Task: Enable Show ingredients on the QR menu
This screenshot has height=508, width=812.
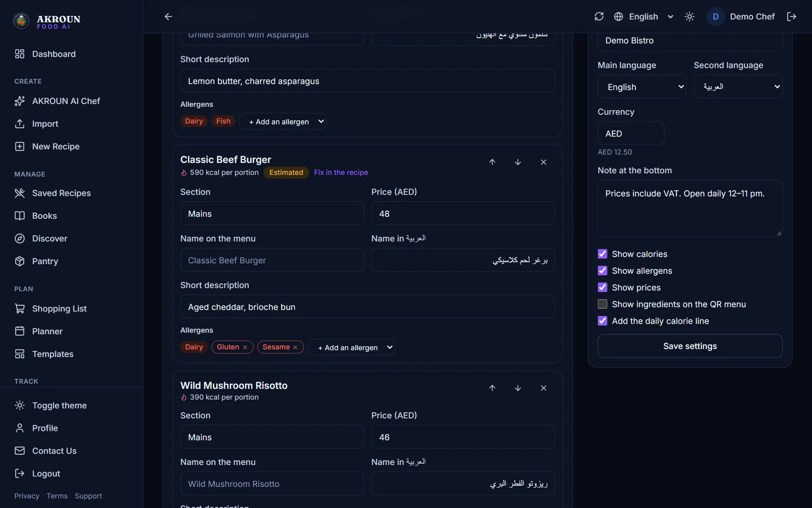Action: click(602, 304)
